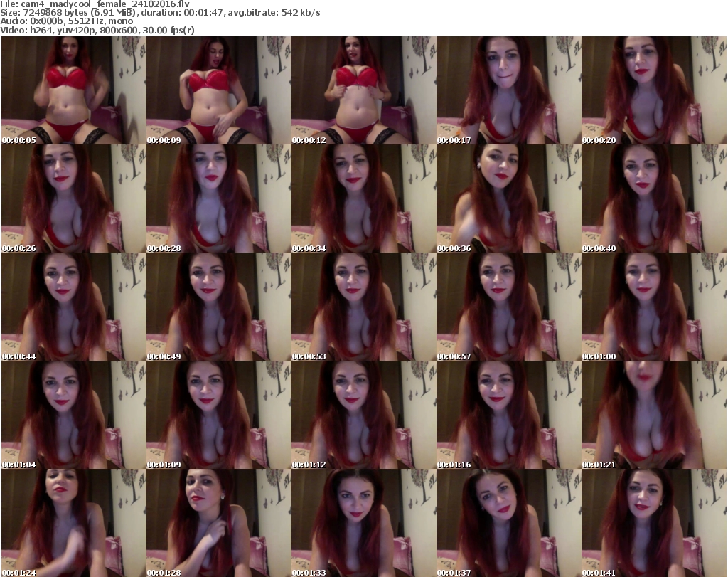Select the thumbnail timestamped 00:00:28
This screenshot has height=577, width=728.
coord(219,198)
